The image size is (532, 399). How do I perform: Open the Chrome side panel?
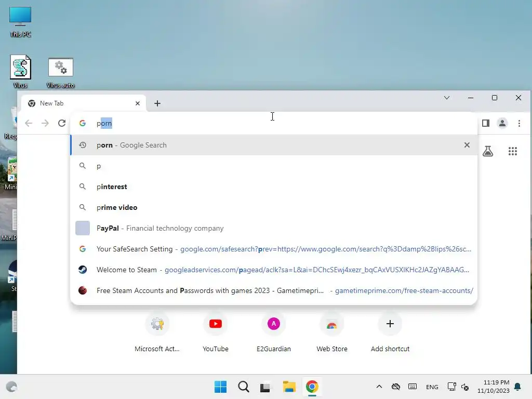coord(486,123)
